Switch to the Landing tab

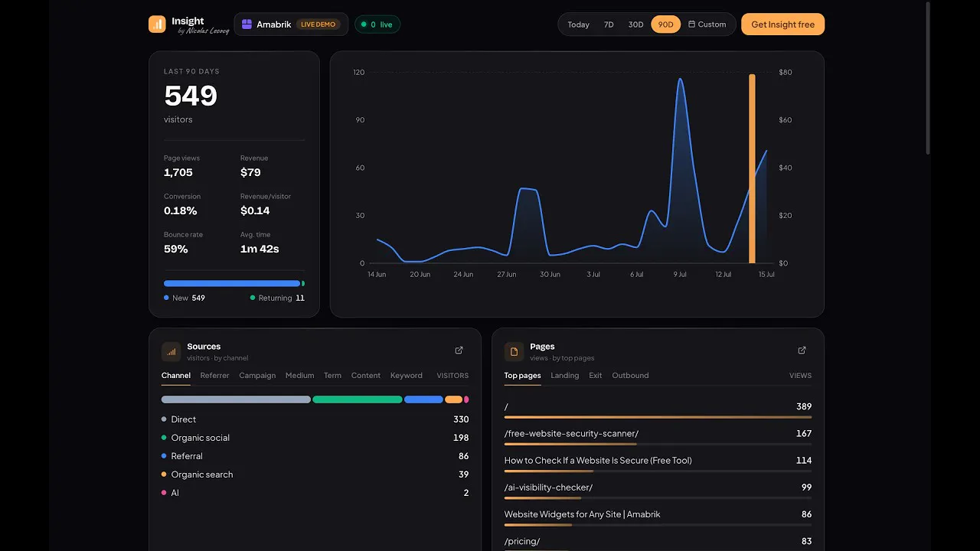565,376
